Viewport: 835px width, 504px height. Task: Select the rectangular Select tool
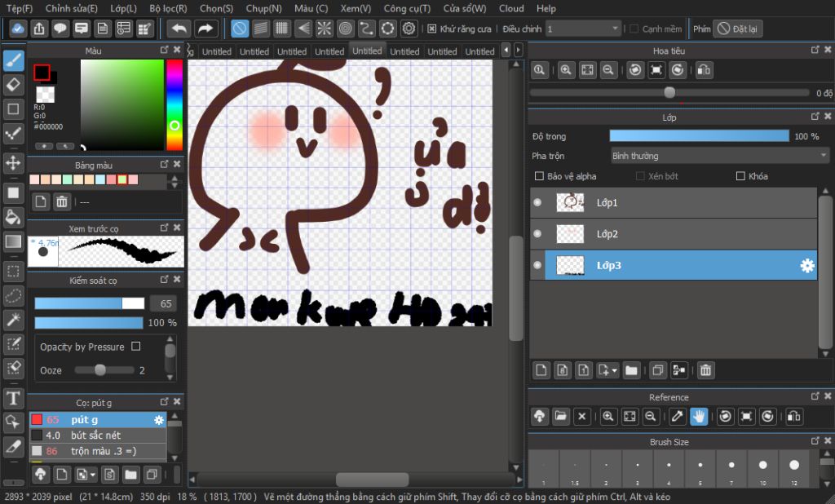13,272
